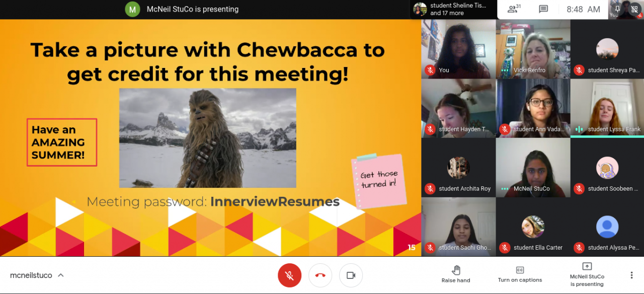
Task: Click the student Hayden T name label
Action: pos(464,129)
